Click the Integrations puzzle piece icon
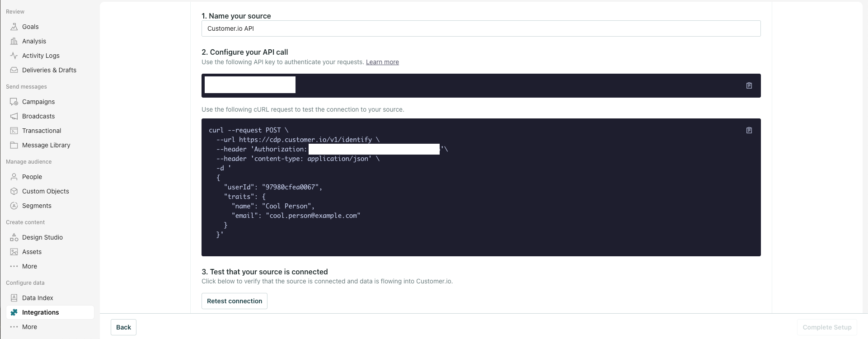The height and width of the screenshot is (339, 868). click(14, 312)
